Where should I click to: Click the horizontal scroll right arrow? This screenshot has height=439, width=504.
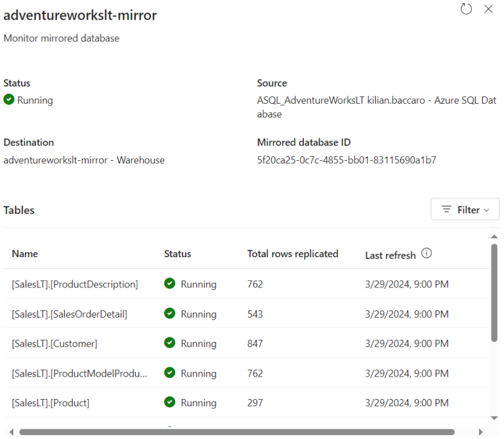pyautogui.click(x=480, y=432)
